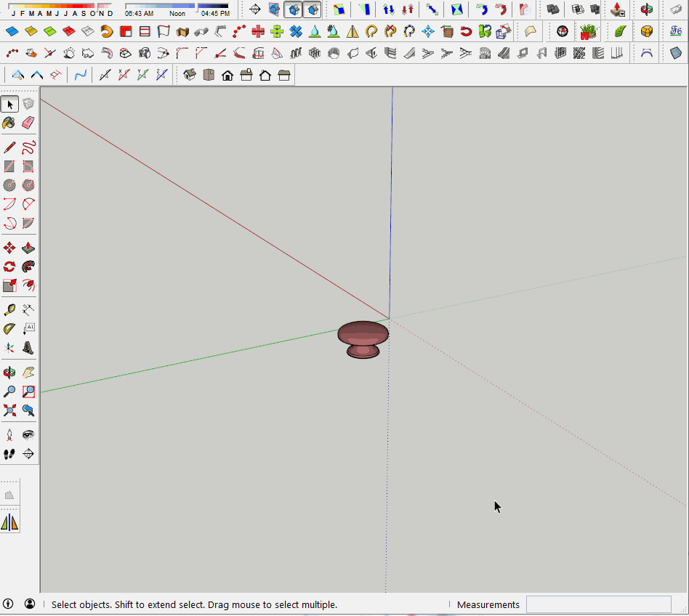Image resolution: width=689 pixels, height=616 pixels.
Task: Select the Follow Me tool
Action: tap(28, 267)
